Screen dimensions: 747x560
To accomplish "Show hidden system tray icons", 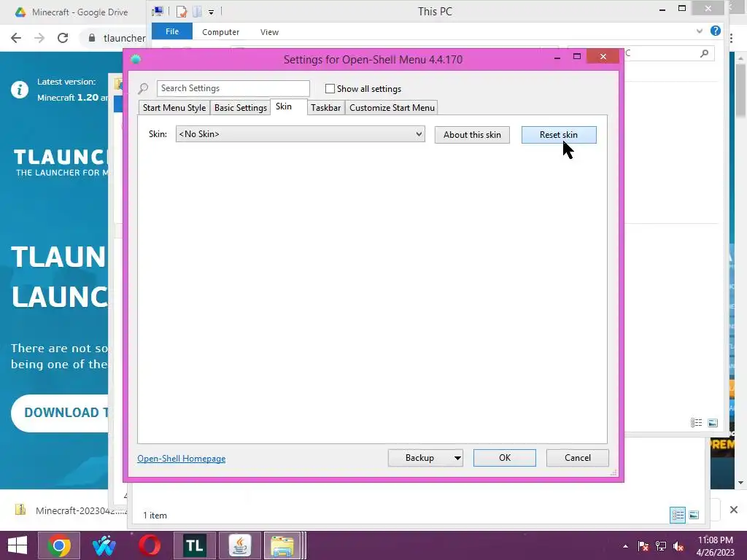I will click(625, 546).
